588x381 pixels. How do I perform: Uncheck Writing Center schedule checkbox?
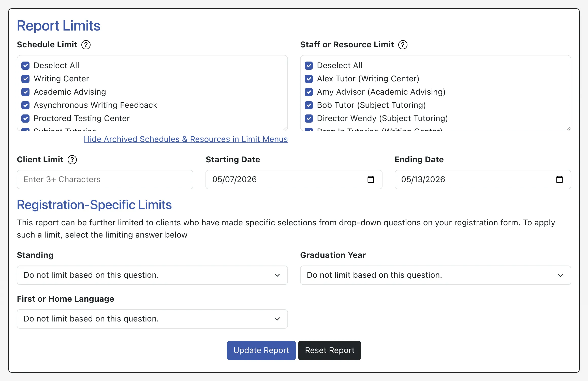pos(25,79)
